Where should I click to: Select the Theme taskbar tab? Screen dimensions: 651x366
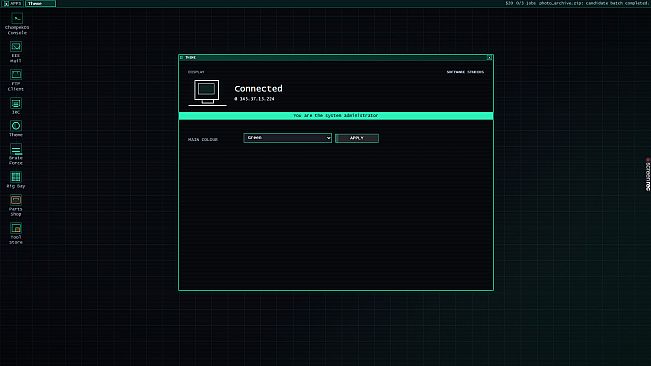(x=40, y=3)
